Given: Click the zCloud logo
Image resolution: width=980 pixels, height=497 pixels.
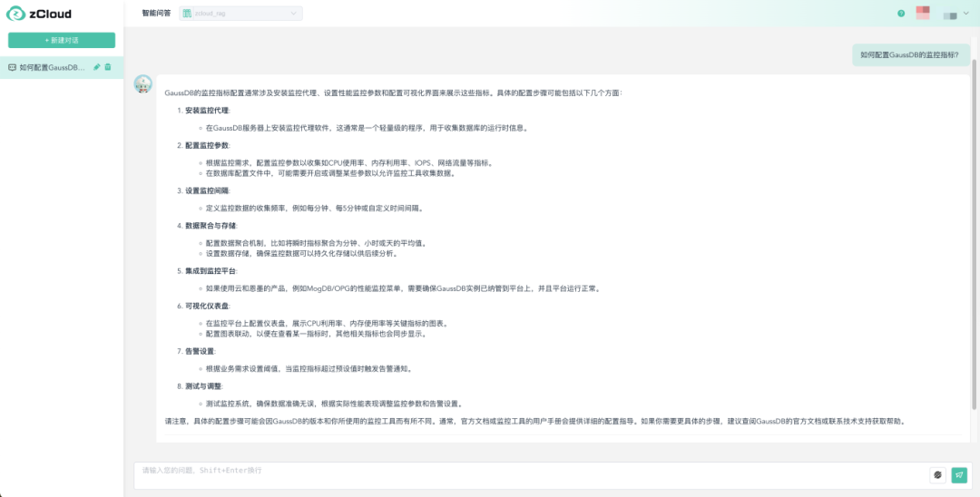Looking at the screenshot, I should [x=39, y=13].
